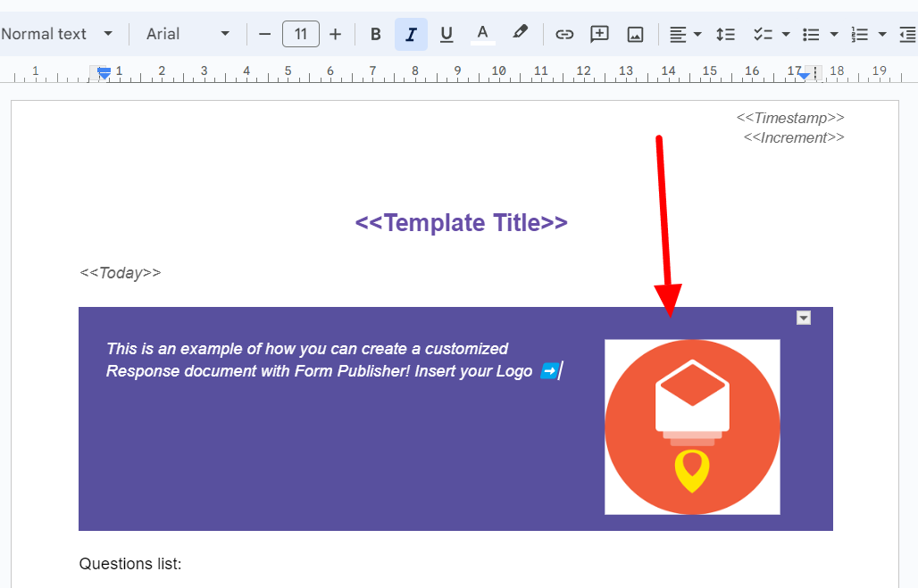Click the <<Today>> placeholder text
Image resolution: width=918 pixels, height=588 pixels.
click(x=120, y=273)
